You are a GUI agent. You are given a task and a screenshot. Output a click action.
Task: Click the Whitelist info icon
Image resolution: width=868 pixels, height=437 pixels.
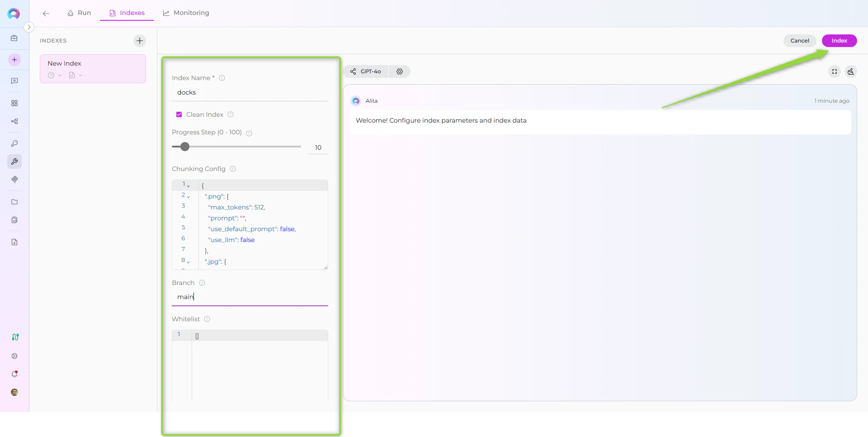point(207,319)
